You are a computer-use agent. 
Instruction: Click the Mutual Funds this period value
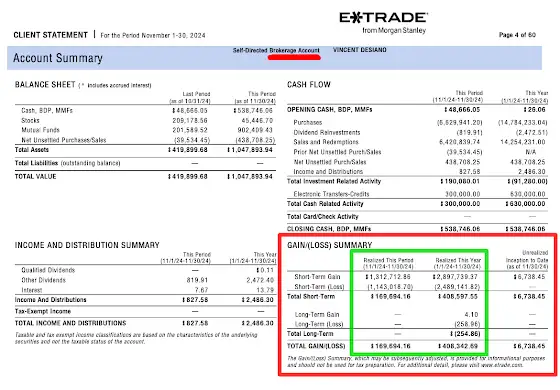(x=255, y=130)
